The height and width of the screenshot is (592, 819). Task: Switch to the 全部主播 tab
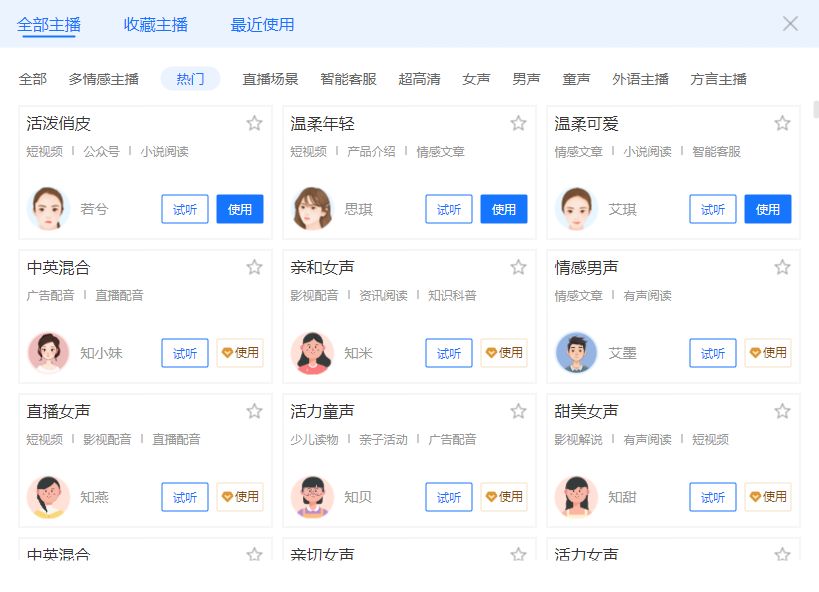(49, 25)
